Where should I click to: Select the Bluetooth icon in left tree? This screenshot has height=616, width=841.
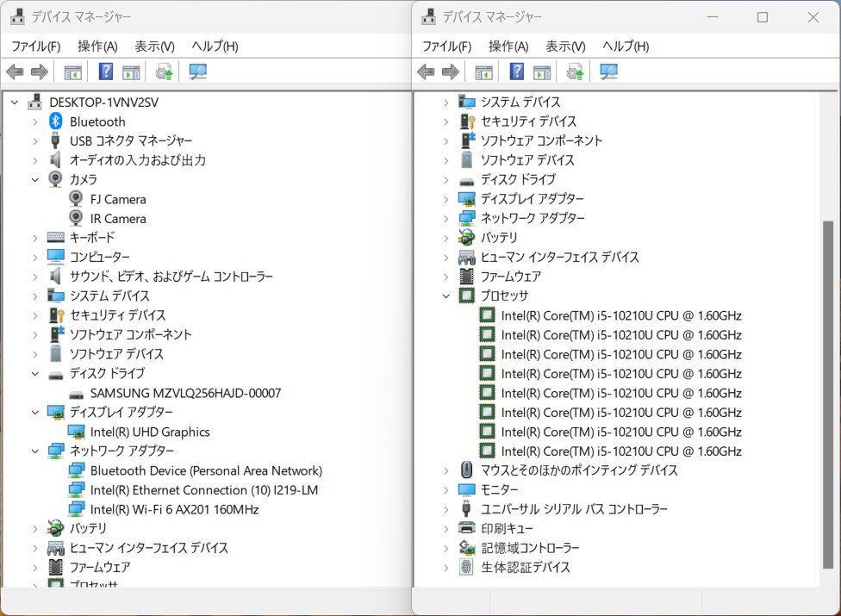[55, 121]
